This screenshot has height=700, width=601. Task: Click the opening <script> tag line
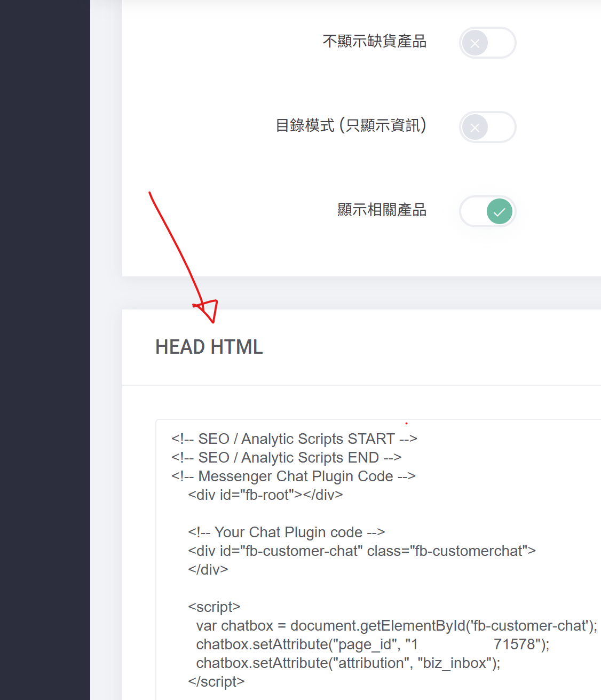214,607
